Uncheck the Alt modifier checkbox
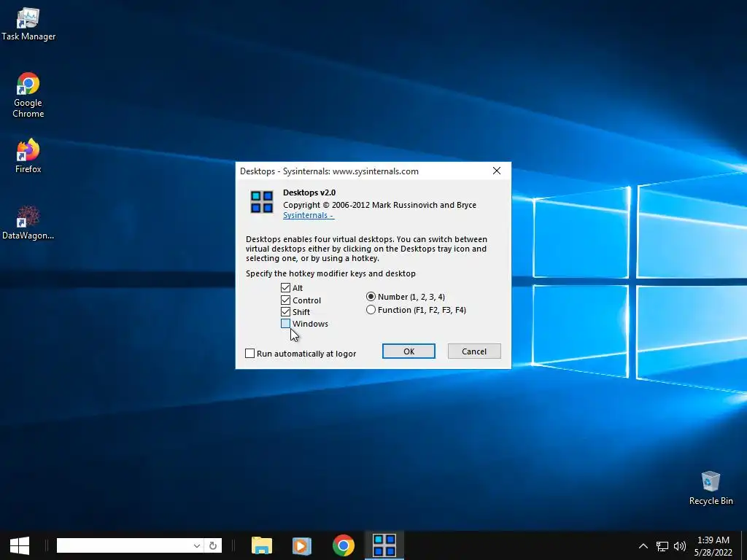The image size is (747, 560). (x=285, y=287)
